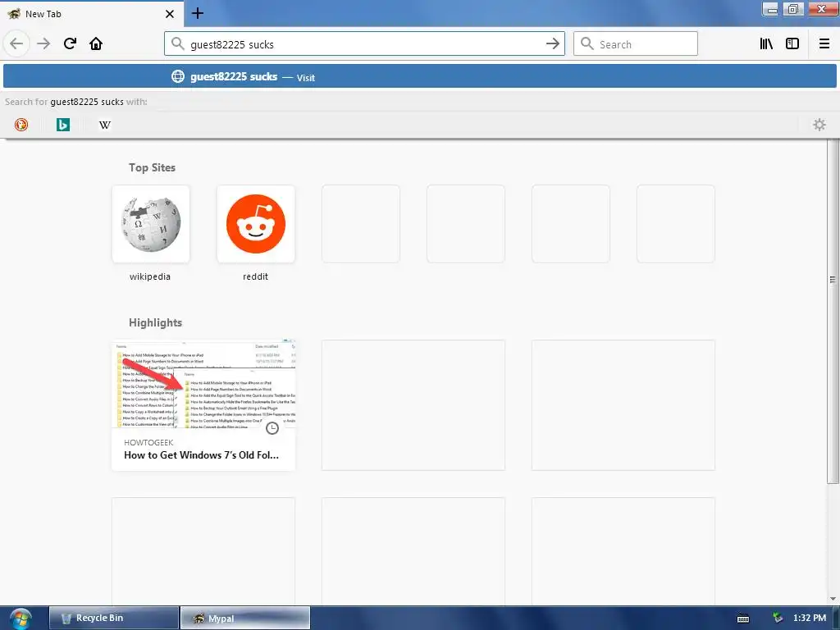Click the Search box in toolbar
840x630 pixels.
636,44
